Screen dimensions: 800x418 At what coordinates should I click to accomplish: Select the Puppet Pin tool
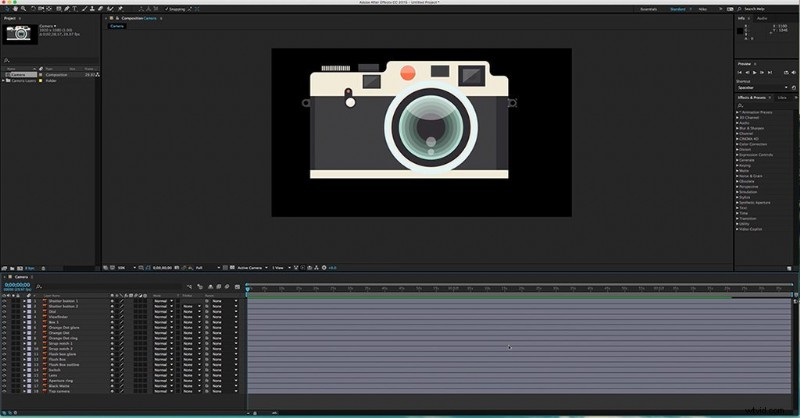click(120, 9)
